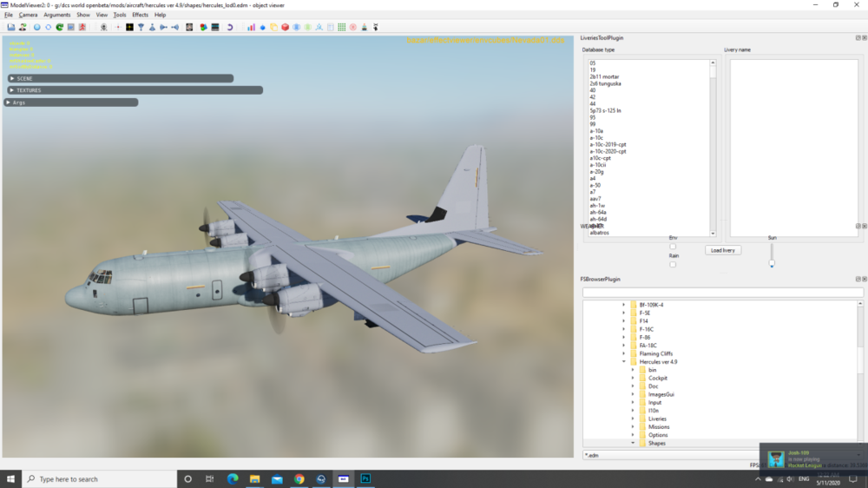This screenshot has width=868, height=488.
Task: Click the right-pointing blue arrow icon
Action: coord(163,27)
